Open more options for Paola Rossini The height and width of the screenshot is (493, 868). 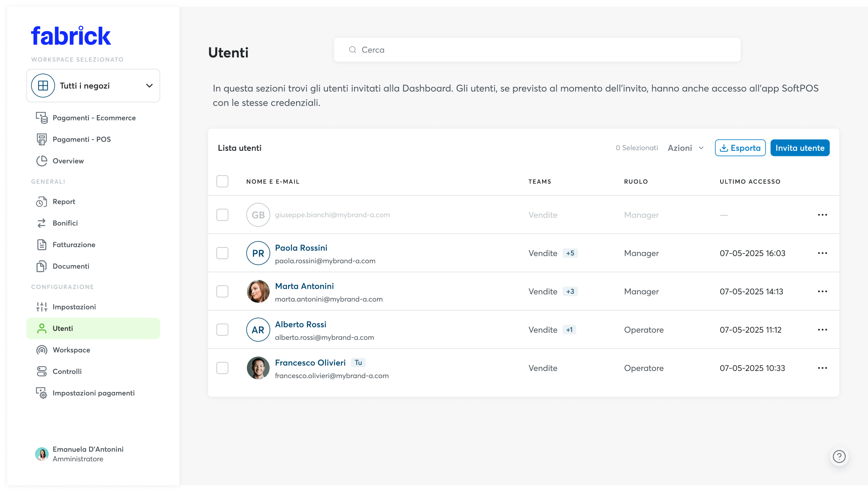[823, 253]
